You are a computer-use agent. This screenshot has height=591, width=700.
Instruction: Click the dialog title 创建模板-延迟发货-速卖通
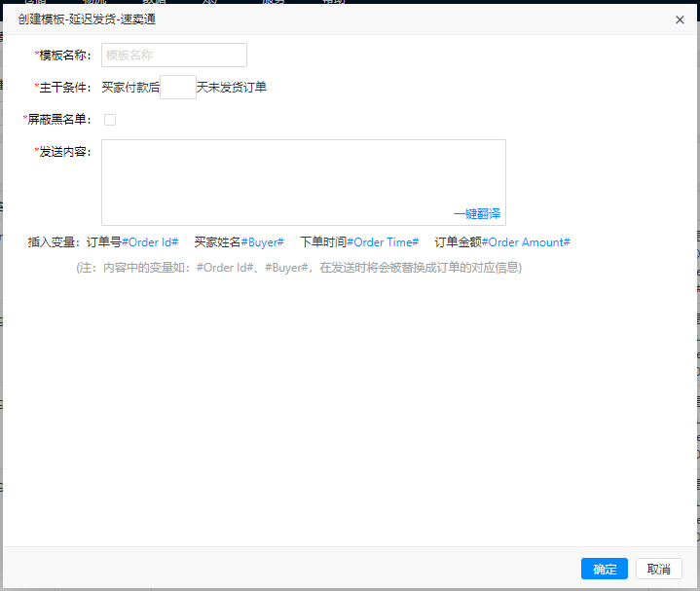(x=87, y=19)
